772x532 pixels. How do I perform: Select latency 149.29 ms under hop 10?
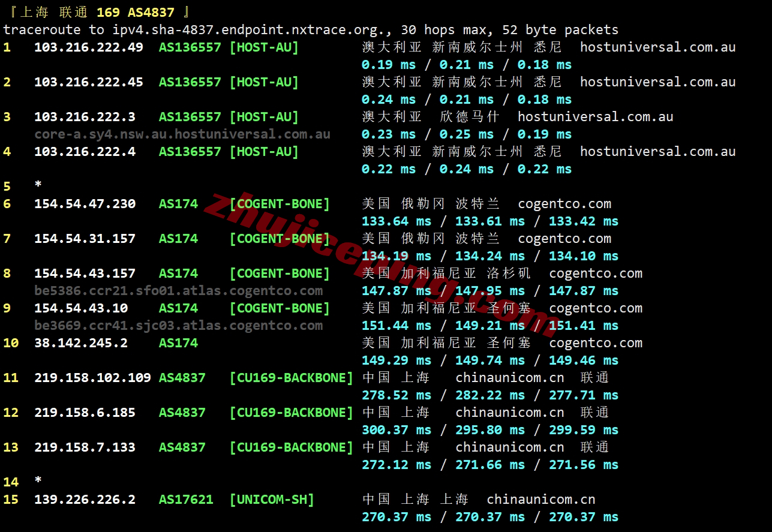396,360
